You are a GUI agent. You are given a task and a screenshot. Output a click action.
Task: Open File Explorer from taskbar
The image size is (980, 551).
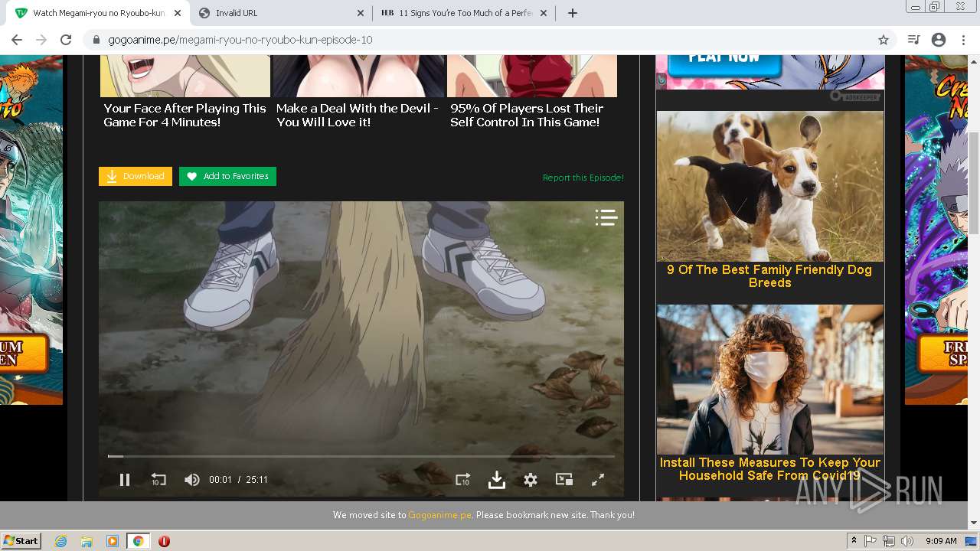coord(87,541)
